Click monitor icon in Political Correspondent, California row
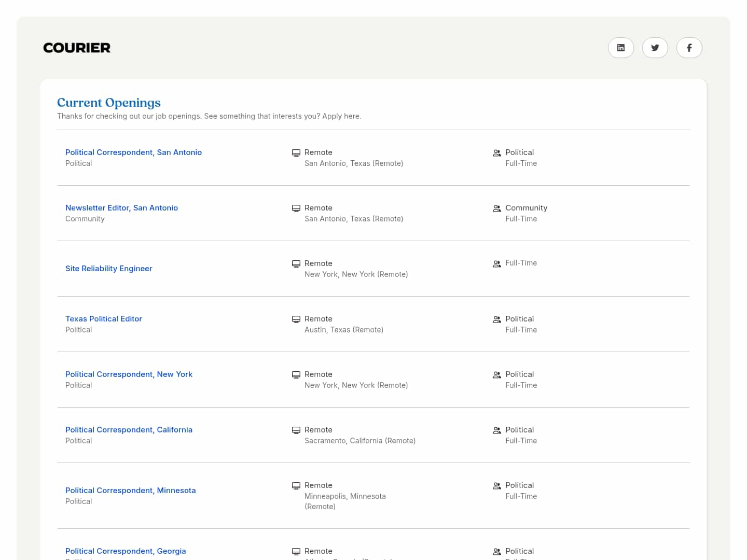Image resolution: width=747 pixels, height=560 pixels. pos(296,430)
